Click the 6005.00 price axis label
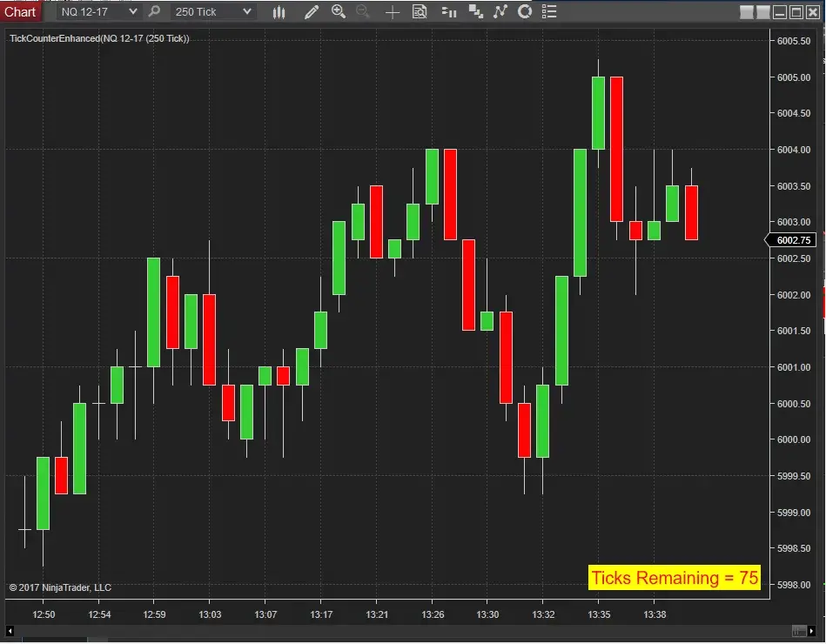This screenshot has width=826, height=644. [794, 77]
